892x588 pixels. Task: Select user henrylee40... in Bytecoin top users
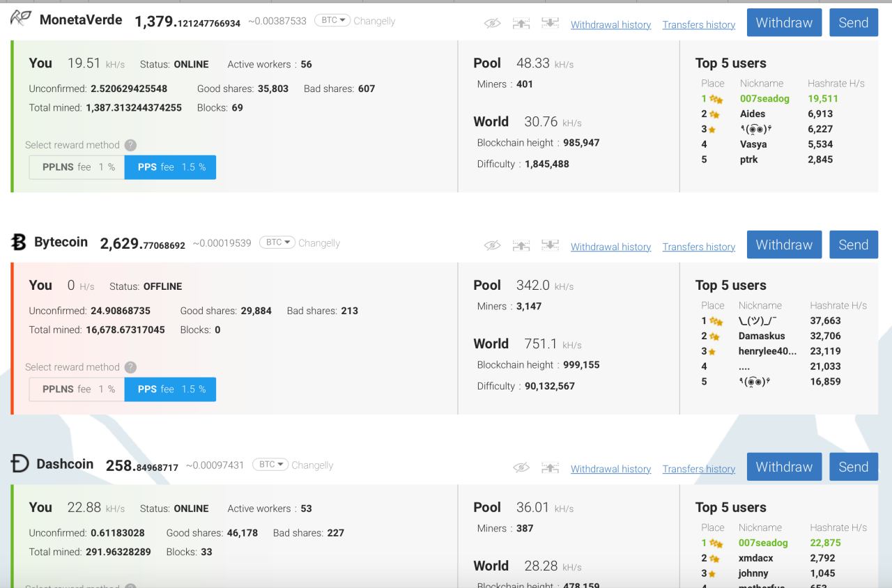[767, 352]
